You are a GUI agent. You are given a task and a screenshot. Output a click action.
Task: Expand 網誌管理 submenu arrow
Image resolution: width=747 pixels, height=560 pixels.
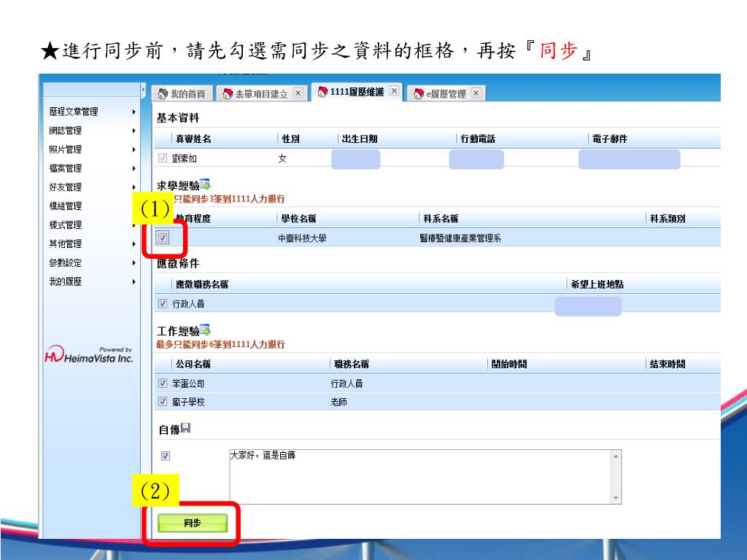(134, 131)
